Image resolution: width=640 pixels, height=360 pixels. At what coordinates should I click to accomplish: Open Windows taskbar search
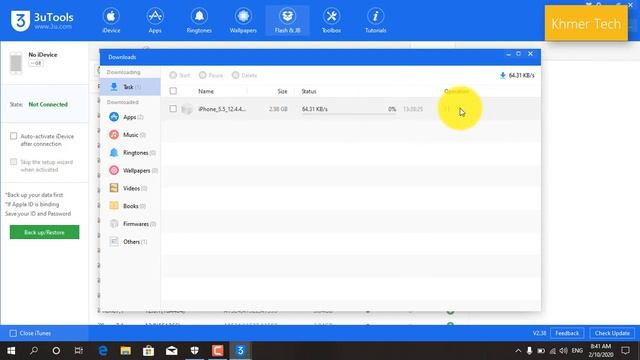pyautogui.click(x=34, y=351)
